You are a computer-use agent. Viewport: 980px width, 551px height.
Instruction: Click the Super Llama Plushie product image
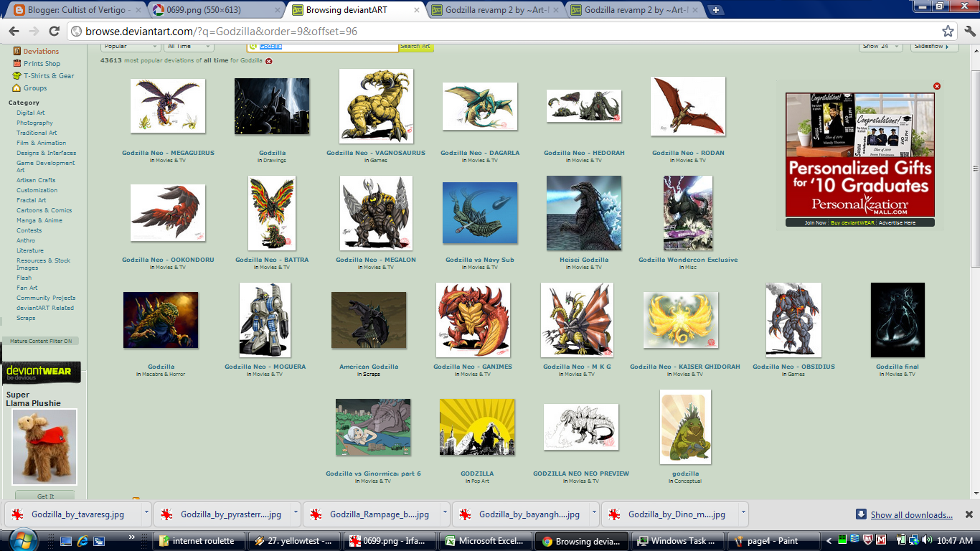tap(44, 447)
